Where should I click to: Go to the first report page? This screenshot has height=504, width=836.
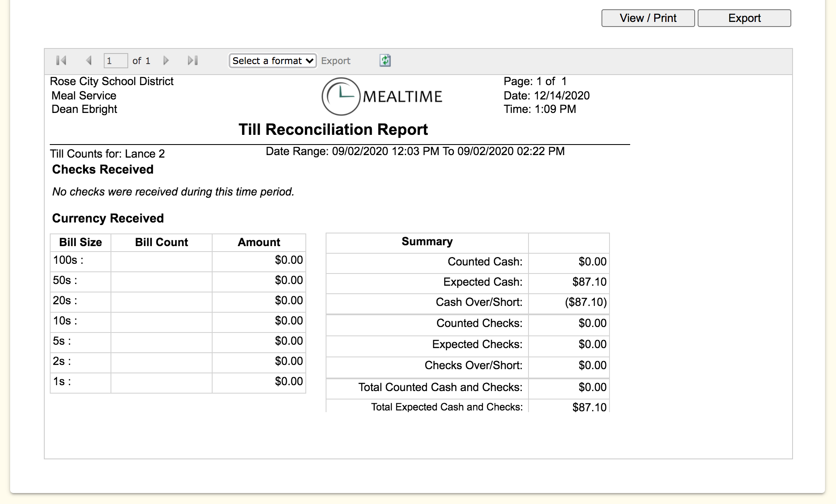click(x=61, y=61)
